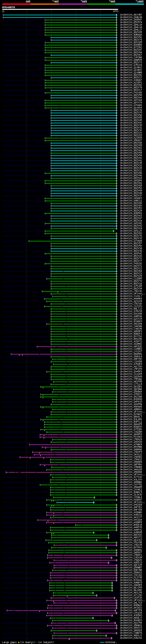The image size is (146, 644).
Task: Click entry UniRef100_C6XFZ6
Action: pos(131,598)
